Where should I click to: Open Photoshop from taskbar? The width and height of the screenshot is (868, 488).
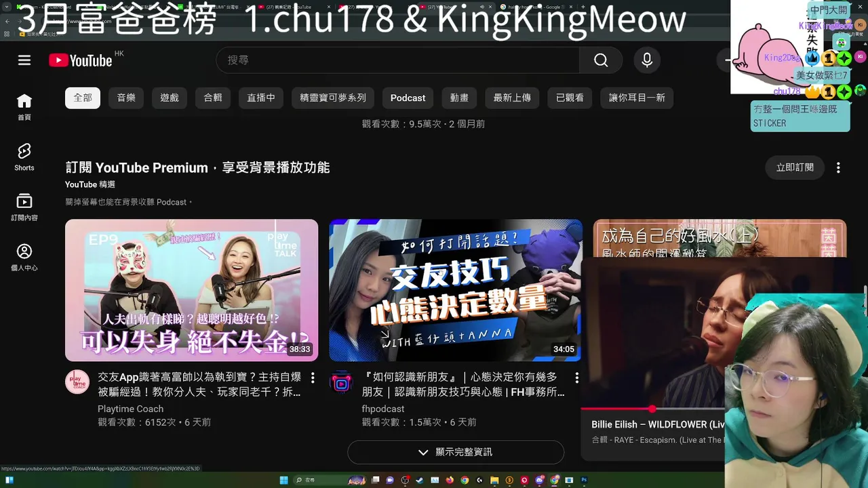click(x=584, y=481)
